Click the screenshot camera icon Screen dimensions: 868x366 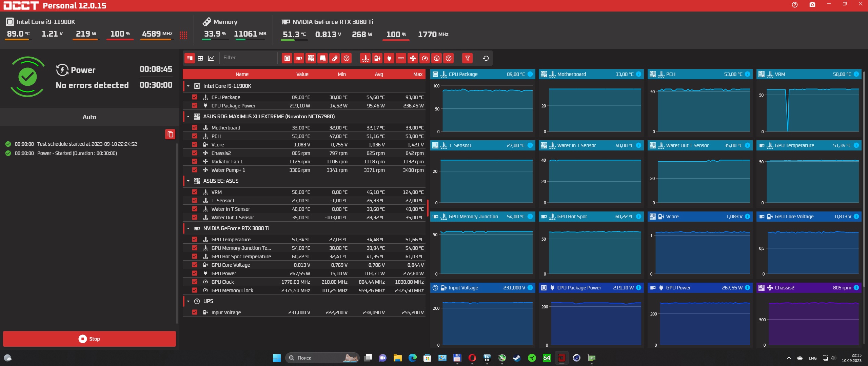click(x=812, y=5)
